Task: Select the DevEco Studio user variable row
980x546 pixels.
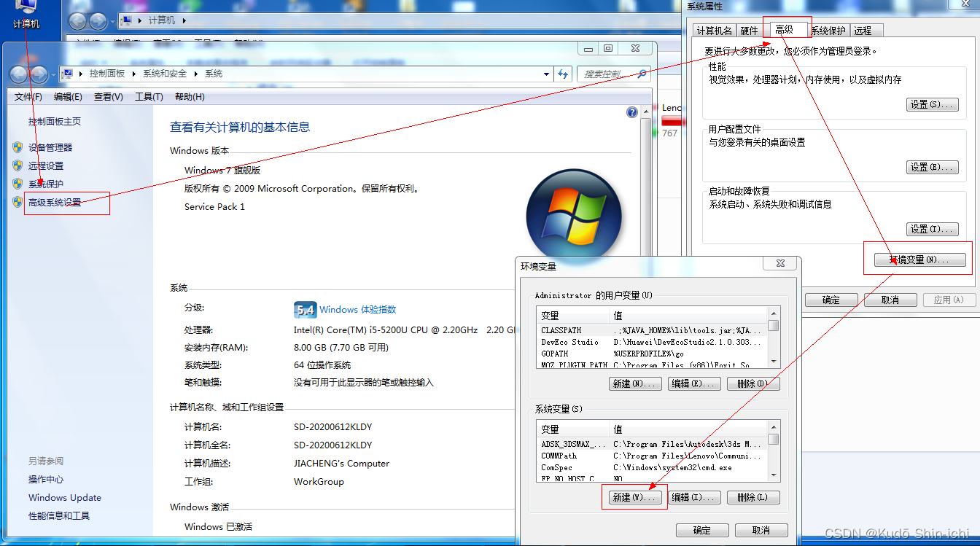Action: 653,342
